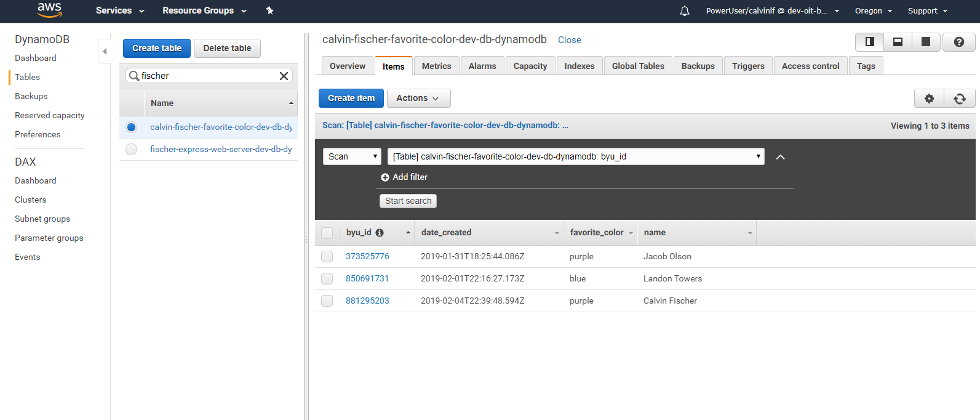Check the row for byu_id 373525776
The image size is (980, 420).
(x=327, y=256)
